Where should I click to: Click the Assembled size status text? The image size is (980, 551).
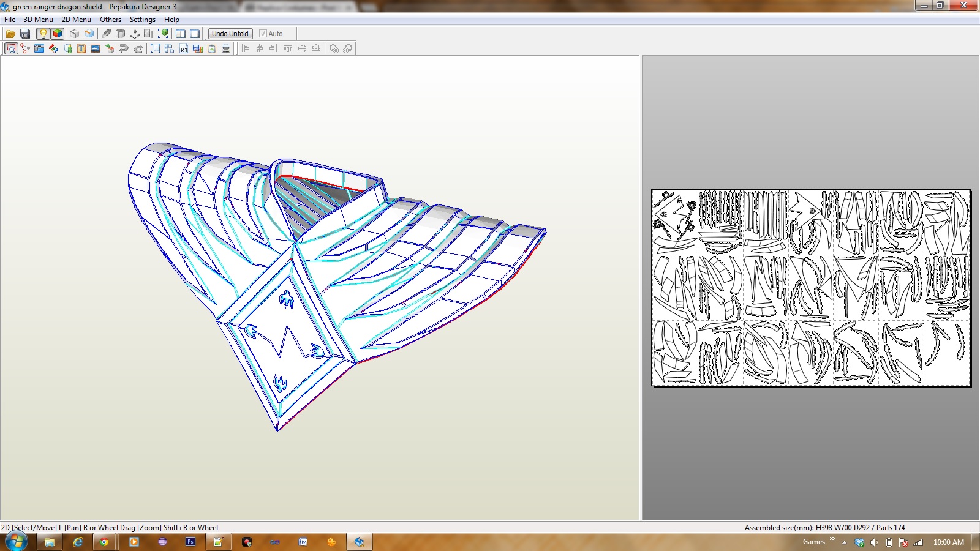pos(824,528)
